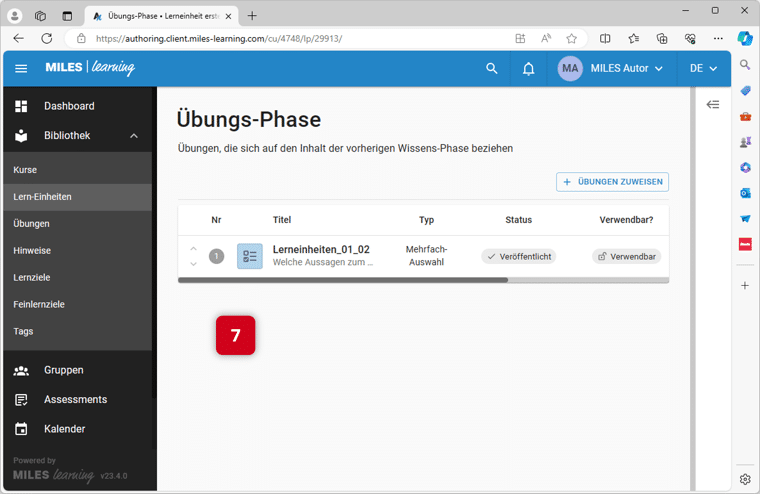Open Gruppen in the sidebar
Image resolution: width=760 pixels, height=494 pixels.
click(63, 370)
